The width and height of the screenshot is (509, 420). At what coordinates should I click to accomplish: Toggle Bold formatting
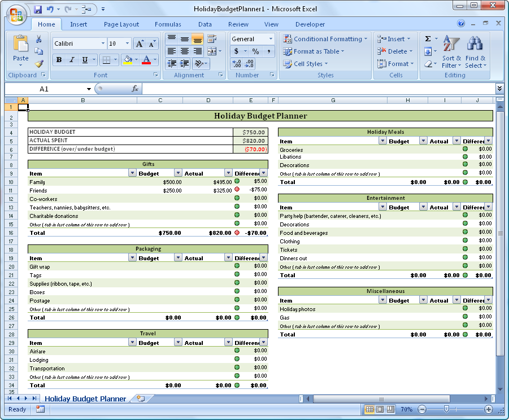[59, 60]
